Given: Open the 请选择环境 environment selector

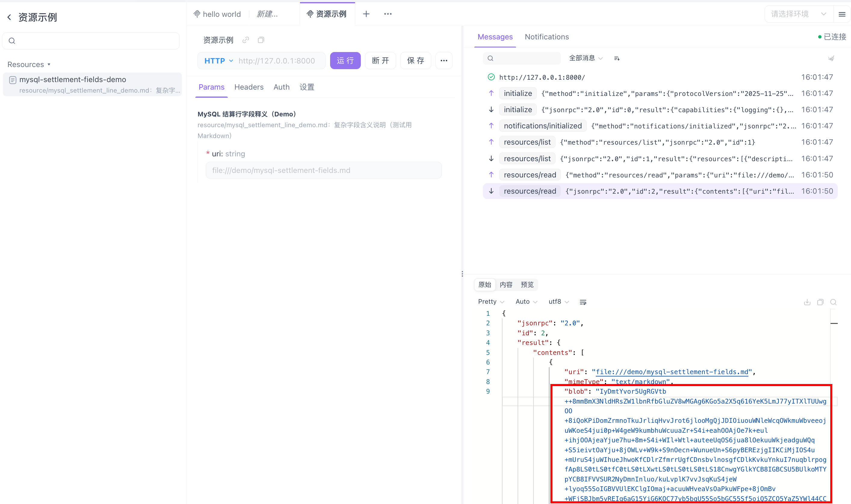Looking at the screenshot, I should [x=798, y=14].
